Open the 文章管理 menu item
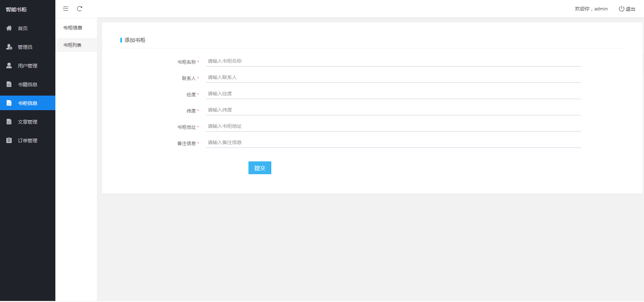This screenshot has height=302, width=644. pos(28,122)
